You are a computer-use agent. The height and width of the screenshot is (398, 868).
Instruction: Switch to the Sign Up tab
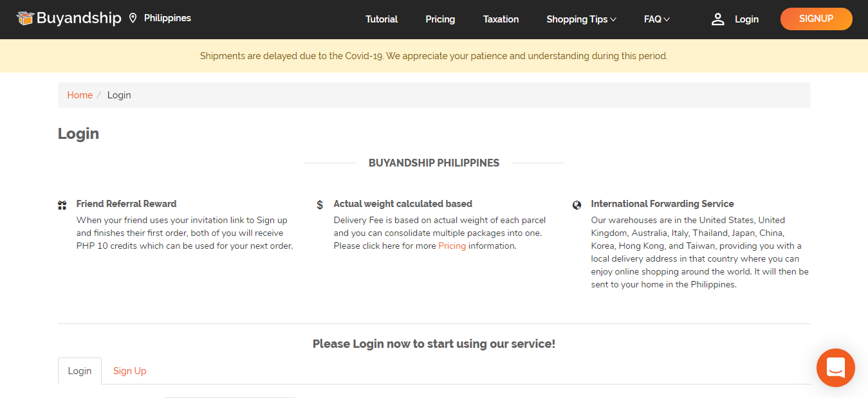coord(130,371)
